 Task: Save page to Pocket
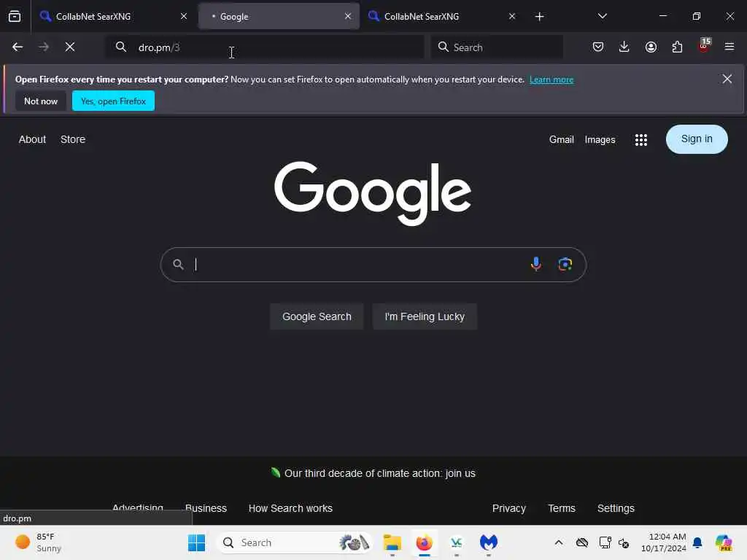598,47
